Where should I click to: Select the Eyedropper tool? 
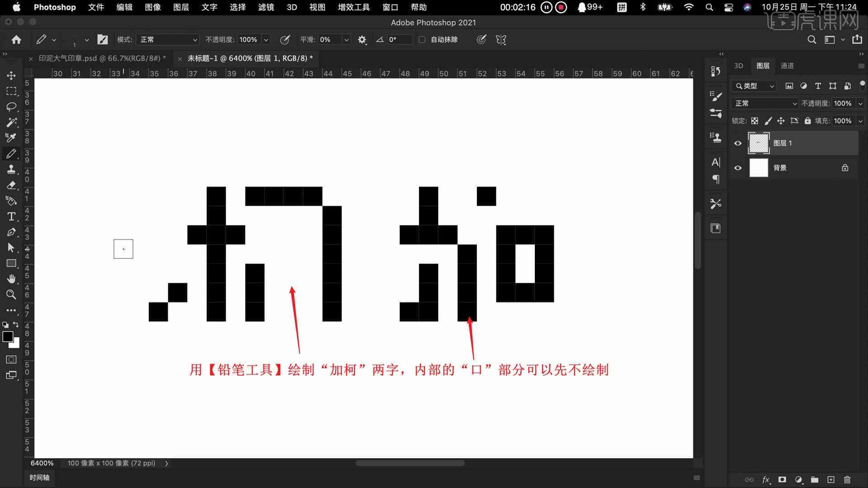coord(11,138)
